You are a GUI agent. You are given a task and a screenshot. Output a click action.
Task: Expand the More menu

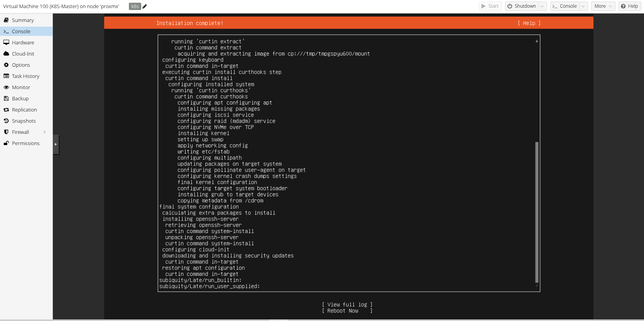(603, 6)
